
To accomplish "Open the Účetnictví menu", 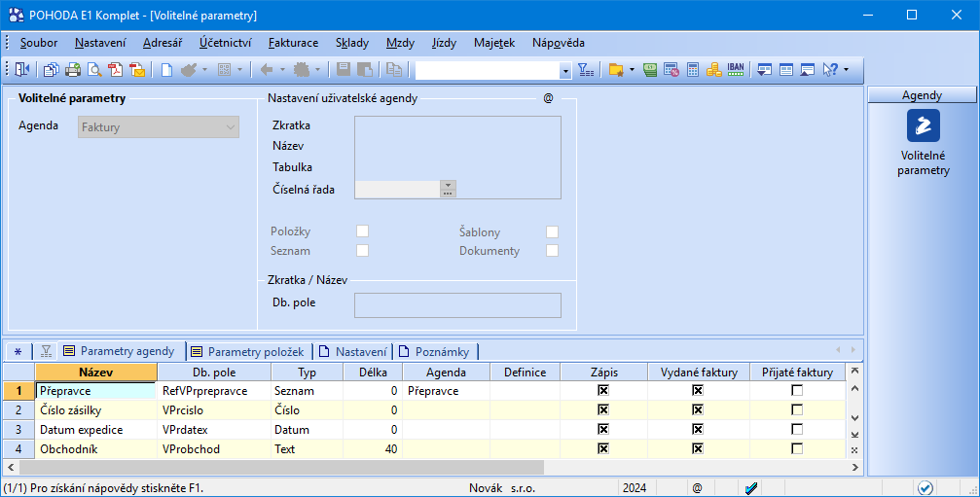I will click(x=225, y=43).
